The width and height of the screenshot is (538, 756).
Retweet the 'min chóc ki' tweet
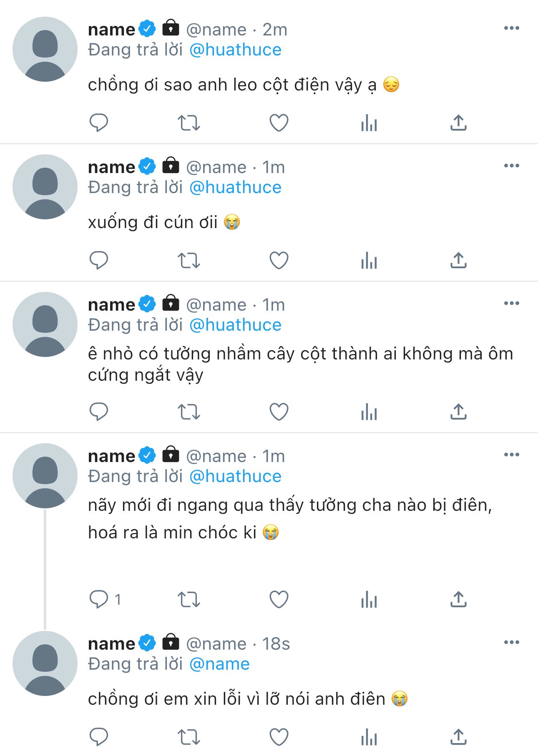click(x=189, y=600)
